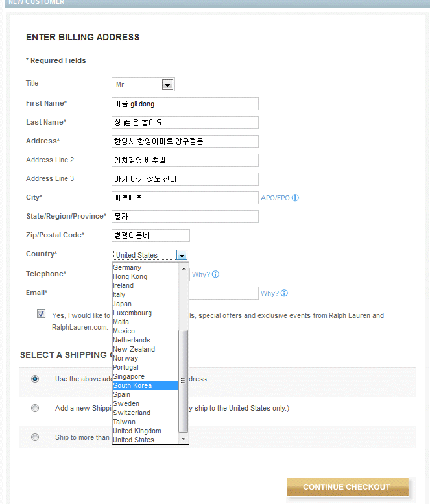Pick Mexico in the country list
The height and width of the screenshot is (504, 430).
(145, 331)
